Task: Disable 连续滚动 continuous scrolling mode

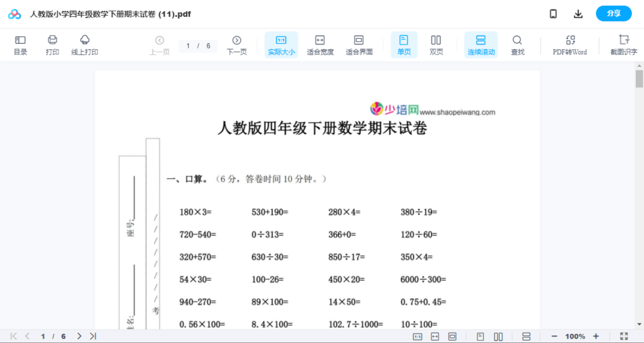Action: click(x=481, y=45)
